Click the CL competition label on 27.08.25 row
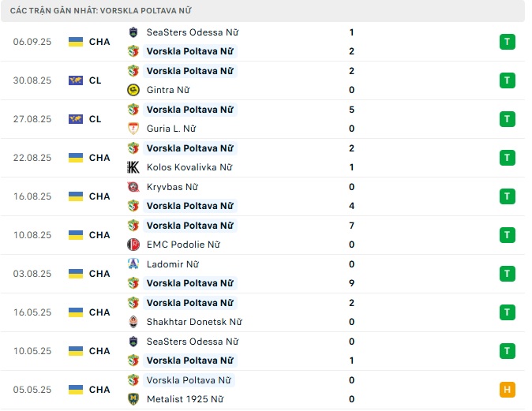Image resolution: width=532 pixels, height=411 pixels. 96,119
